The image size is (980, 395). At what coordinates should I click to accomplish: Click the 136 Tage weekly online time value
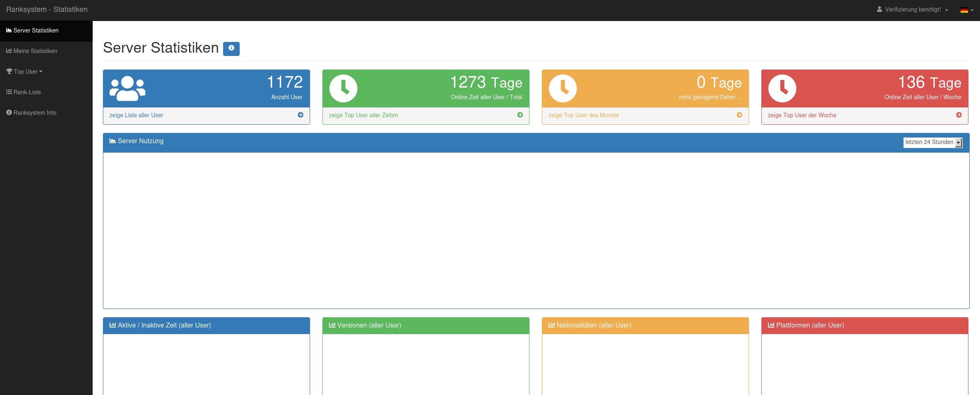click(x=930, y=82)
